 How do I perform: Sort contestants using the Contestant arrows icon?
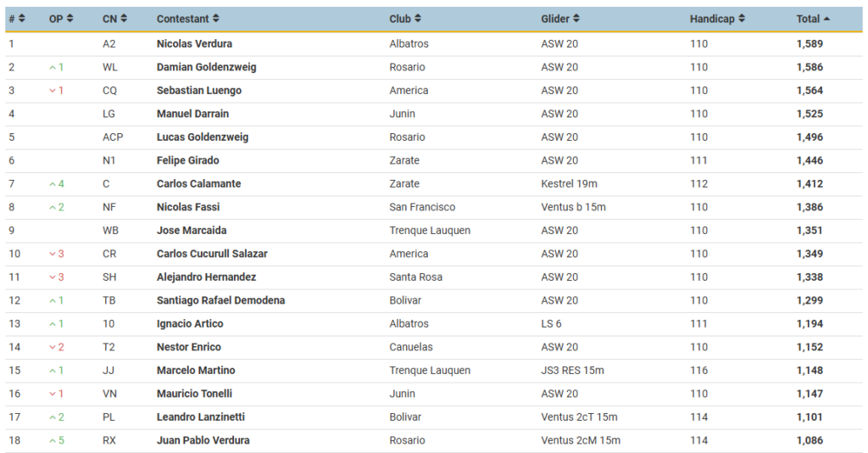[x=216, y=19]
